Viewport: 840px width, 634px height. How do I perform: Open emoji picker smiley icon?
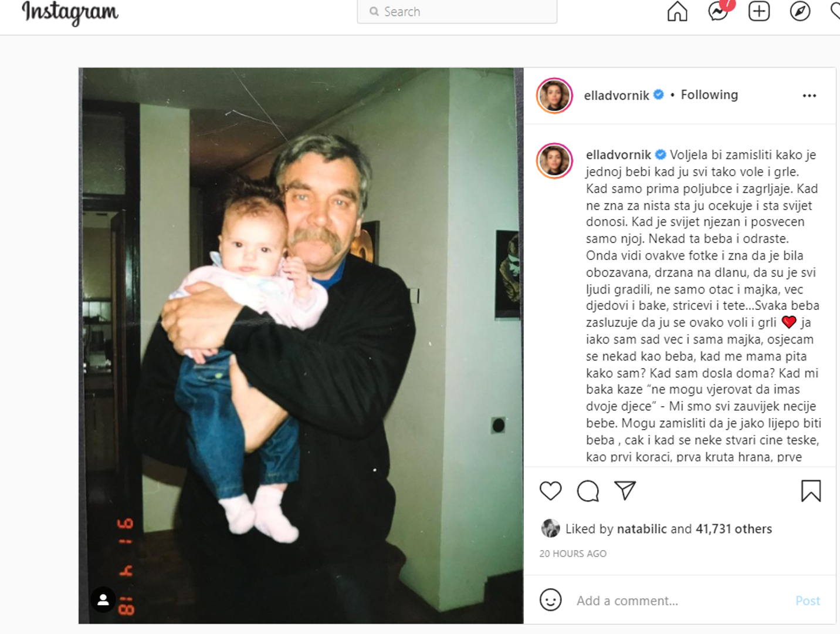coord(551,600)
